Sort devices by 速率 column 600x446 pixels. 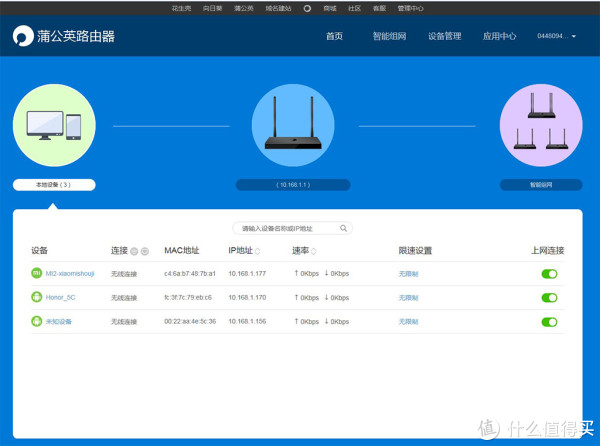point(313,251)
